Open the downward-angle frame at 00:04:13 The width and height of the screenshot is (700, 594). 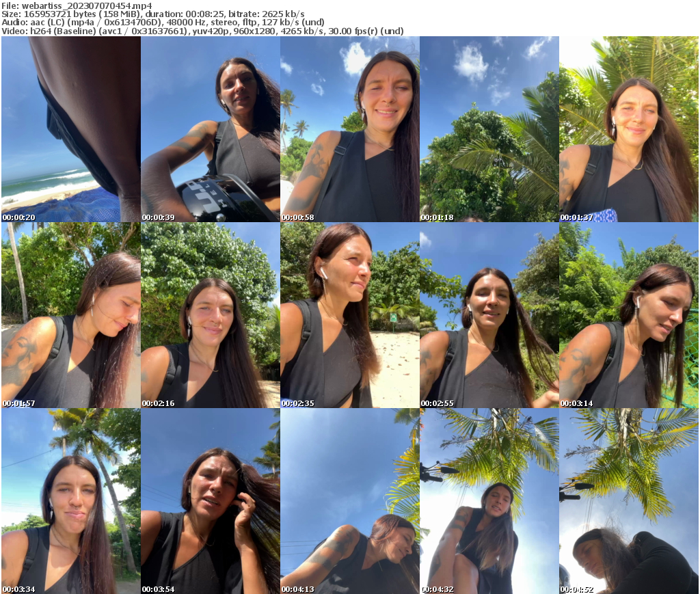pyautogui.click(x=350, y=500)
